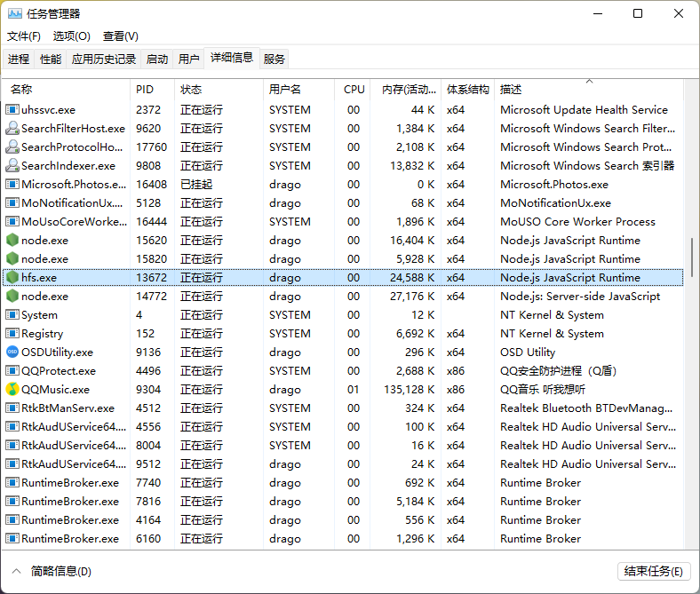Click the Registry process icon

pyautogui.click(x=12, y=333)
